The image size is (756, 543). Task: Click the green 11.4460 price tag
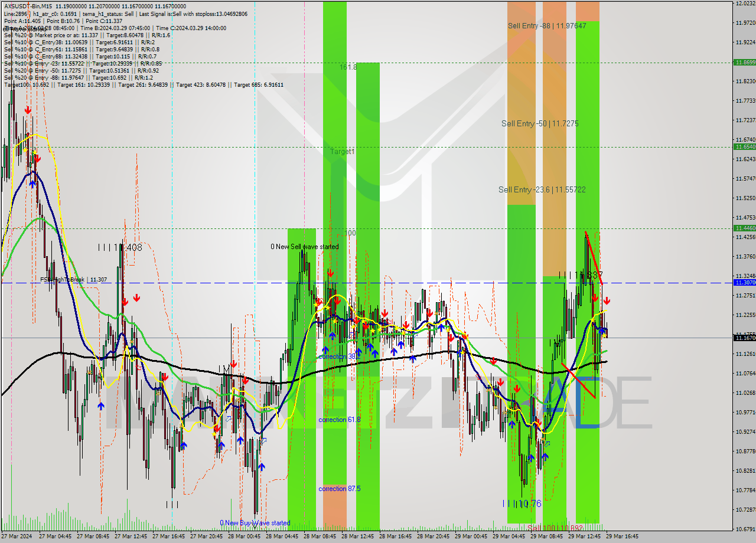[x=744, y=228]
